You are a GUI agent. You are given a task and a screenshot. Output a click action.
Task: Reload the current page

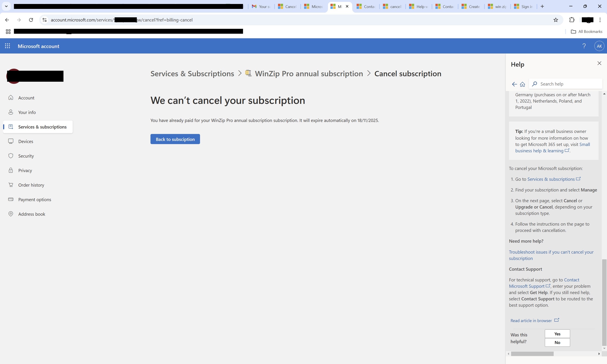coord(31,20)
